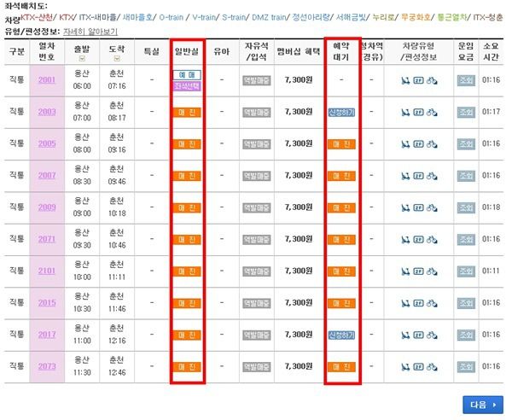Click the bicycle icon for train 2017
Image resolution: width=512 pixels, height=420 pixels.
coord(432,335)
